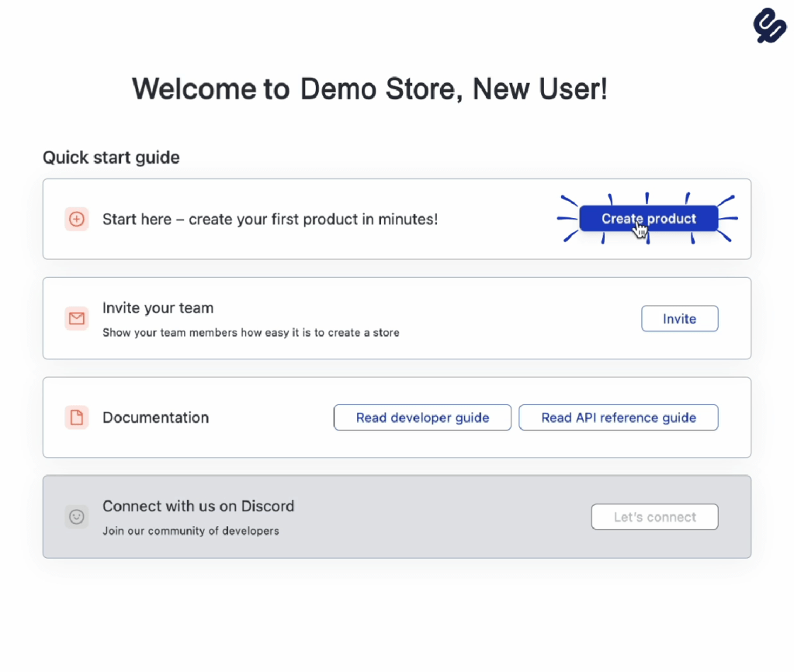The width and height of the screenshot is (794, 672).
Task: Click the Join our community of developers text
Action: 190,532
